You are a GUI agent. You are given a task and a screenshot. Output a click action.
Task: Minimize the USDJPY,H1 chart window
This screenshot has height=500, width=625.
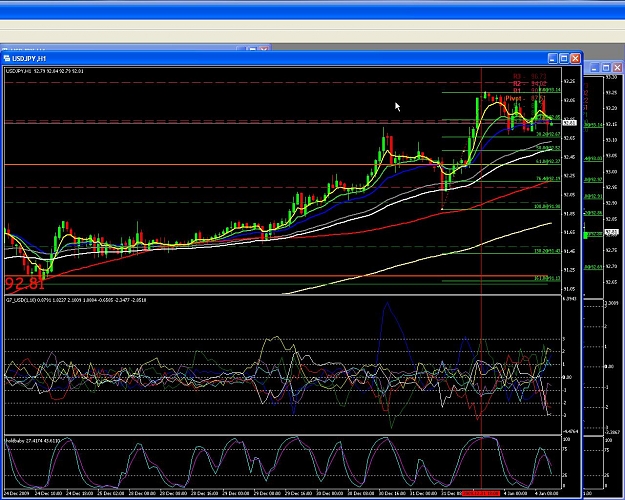552,59
